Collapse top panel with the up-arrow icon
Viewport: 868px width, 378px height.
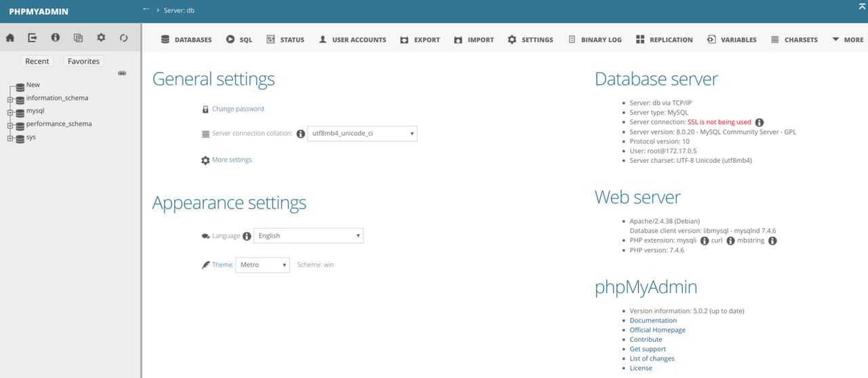(862, 6)
